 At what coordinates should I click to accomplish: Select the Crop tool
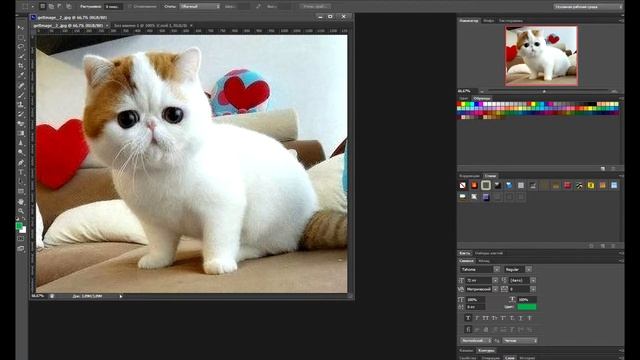tap(21, 66)
